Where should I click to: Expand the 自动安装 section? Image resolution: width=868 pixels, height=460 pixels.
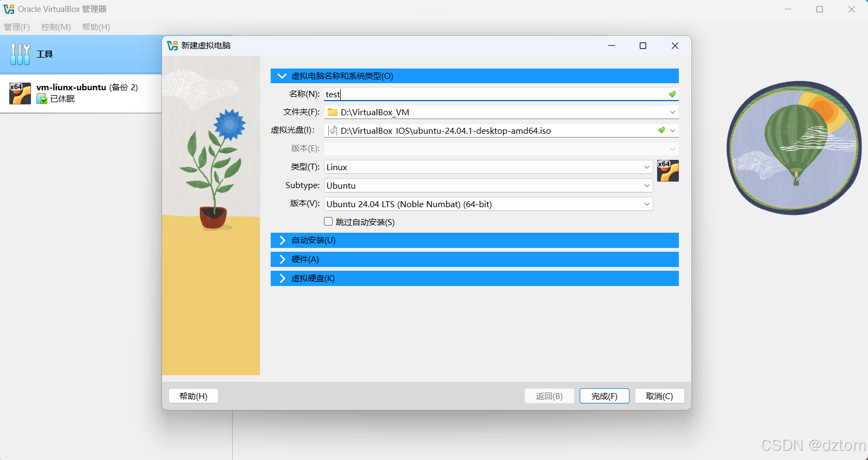tap(474, 240)
